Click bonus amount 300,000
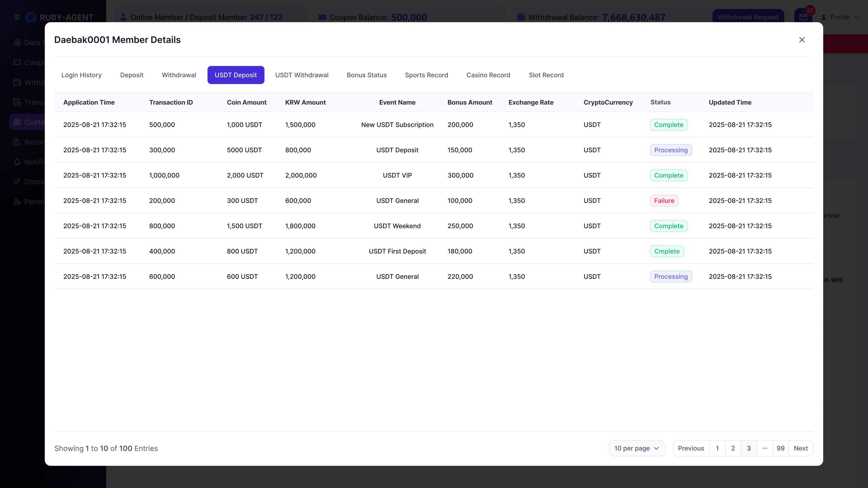 [460, 175]
